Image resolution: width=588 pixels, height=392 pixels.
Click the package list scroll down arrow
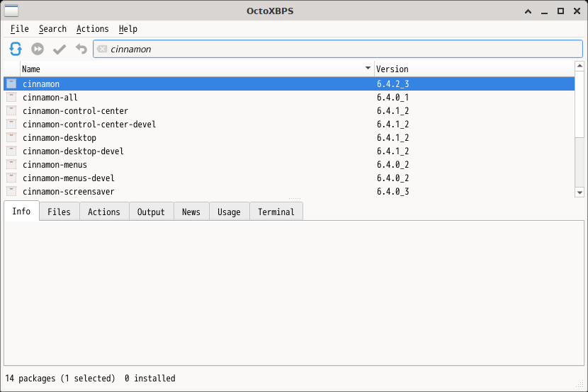click(579, 192)
